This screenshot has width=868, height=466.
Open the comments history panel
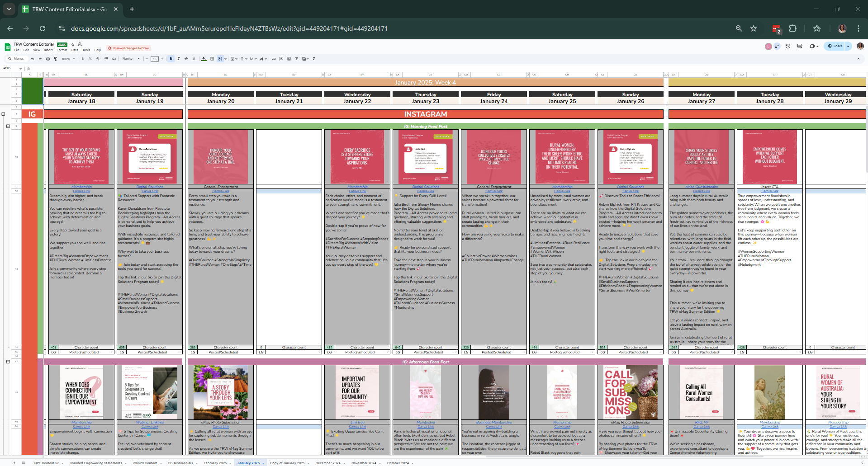pos(800,46)
